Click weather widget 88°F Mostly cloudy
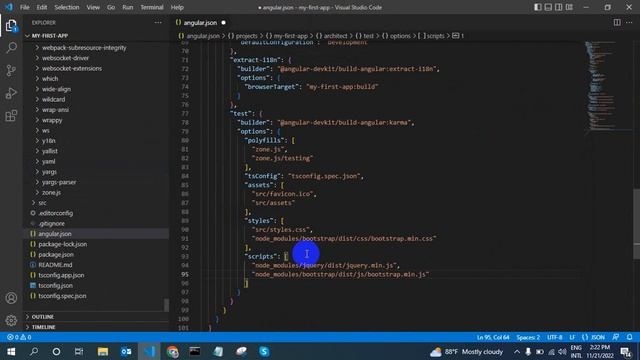The width and height of the screenshot is (640, 360). point(467,351)
